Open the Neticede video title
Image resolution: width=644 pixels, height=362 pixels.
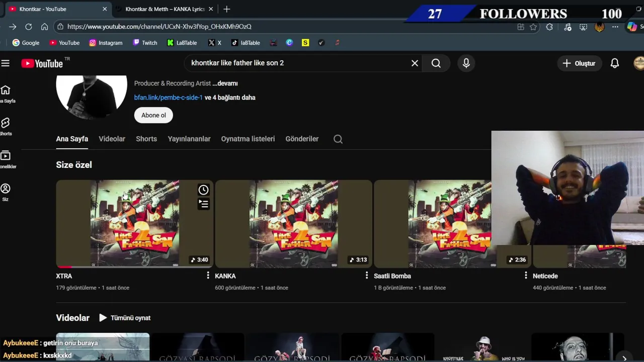pyautogui.click(x=545, y=276)
